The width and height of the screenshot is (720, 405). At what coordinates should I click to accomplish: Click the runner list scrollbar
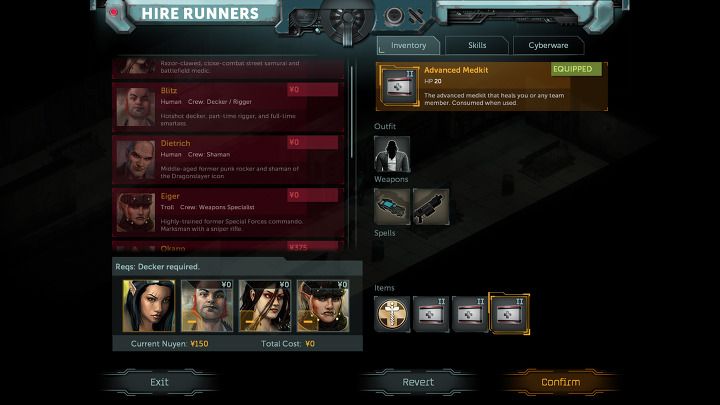[352, 112]
